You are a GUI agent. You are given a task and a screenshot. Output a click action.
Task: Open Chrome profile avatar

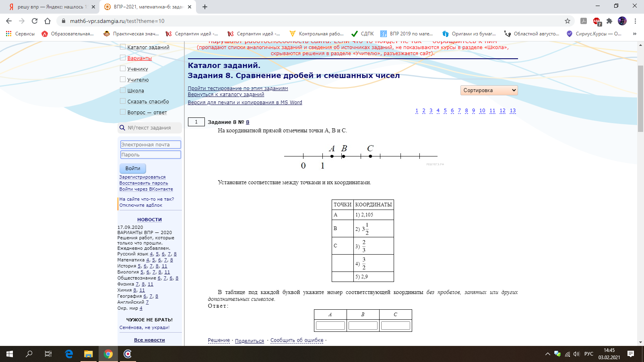pos(622,21)
